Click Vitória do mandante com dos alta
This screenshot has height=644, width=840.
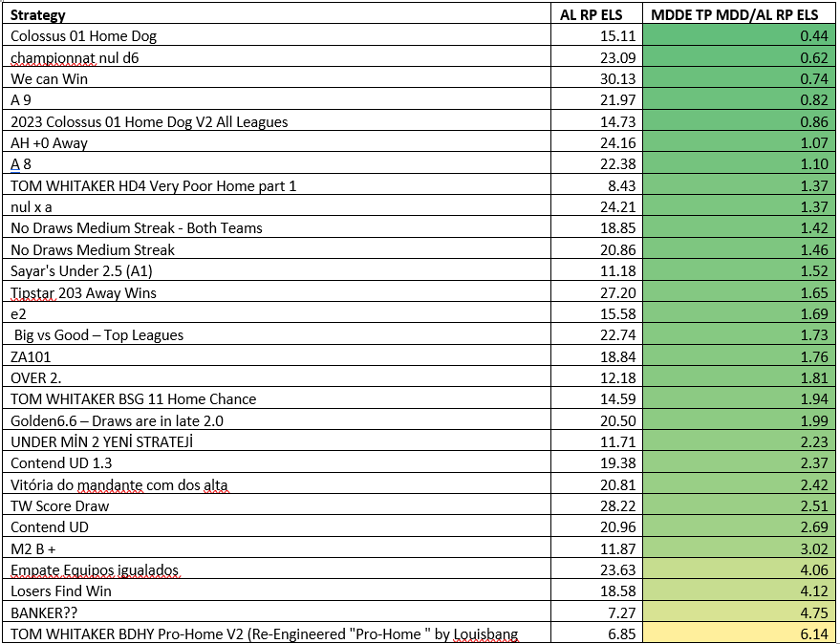[x=276, y=484]
